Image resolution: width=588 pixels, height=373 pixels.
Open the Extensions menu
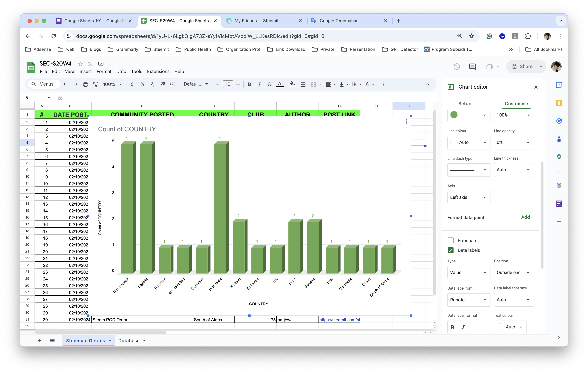(158, 71)
